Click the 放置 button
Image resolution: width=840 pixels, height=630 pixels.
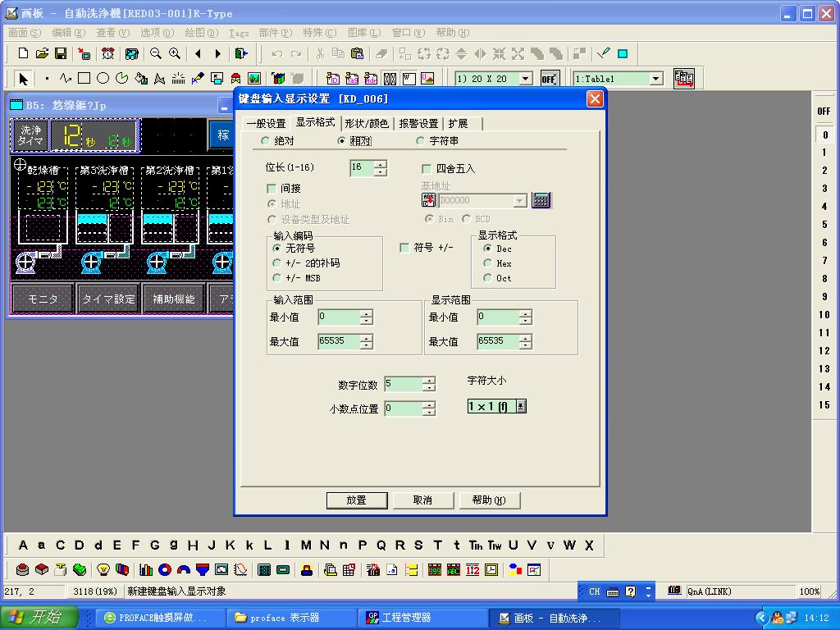[356, 500]
